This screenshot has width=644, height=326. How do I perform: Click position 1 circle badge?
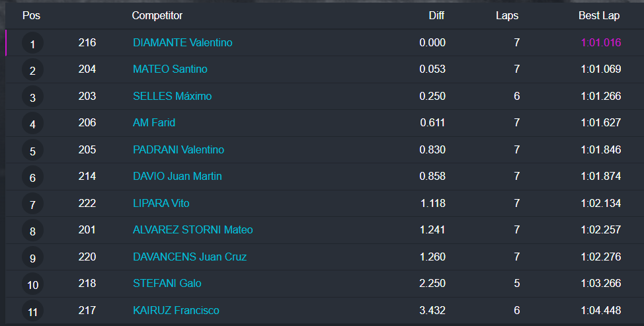(x=32, y=44)
